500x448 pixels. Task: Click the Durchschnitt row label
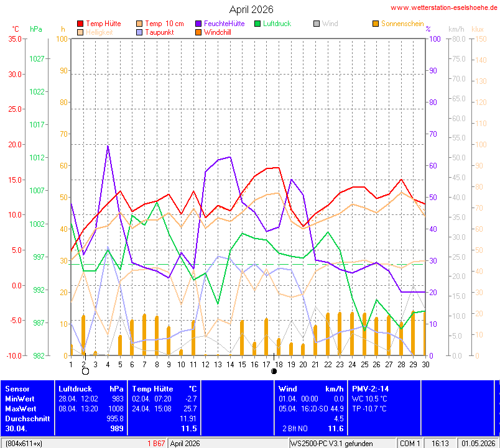pos(27,418)
